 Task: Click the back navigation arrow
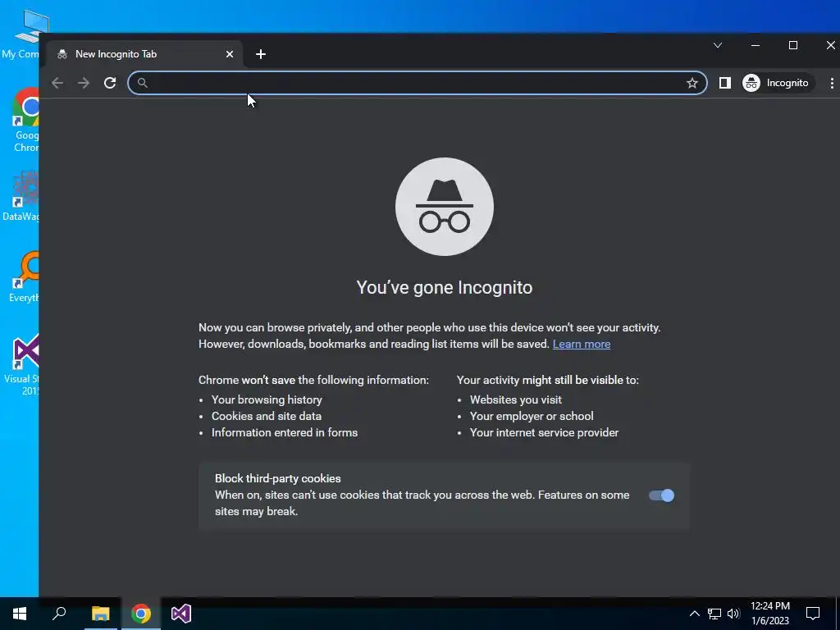57,83
